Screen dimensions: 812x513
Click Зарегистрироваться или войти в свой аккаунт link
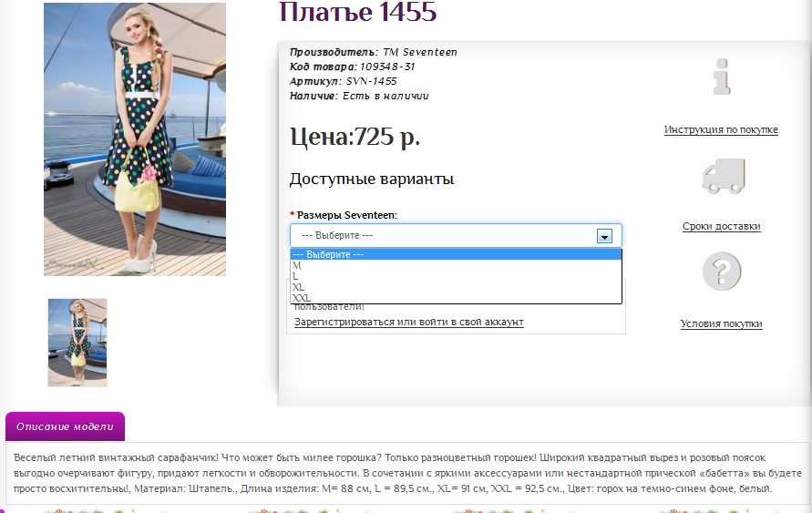pos(408,322)
